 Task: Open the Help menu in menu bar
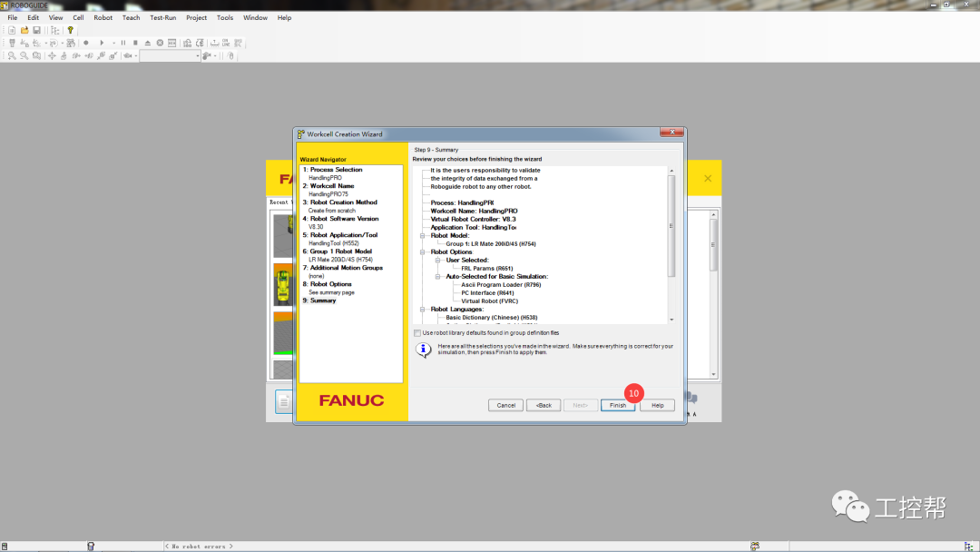(x=284, y=17)
